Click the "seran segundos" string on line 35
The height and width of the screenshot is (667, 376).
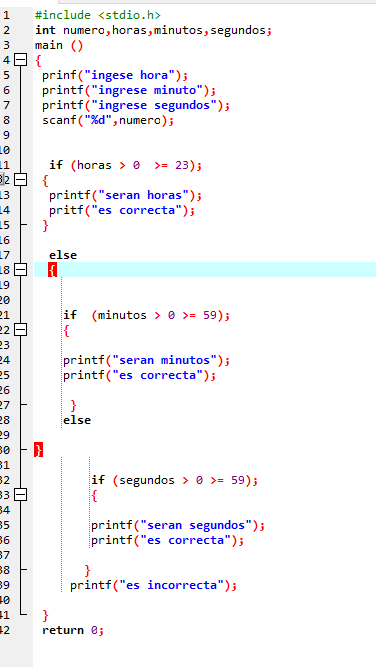pyautogui.click(x=195, y=525)
